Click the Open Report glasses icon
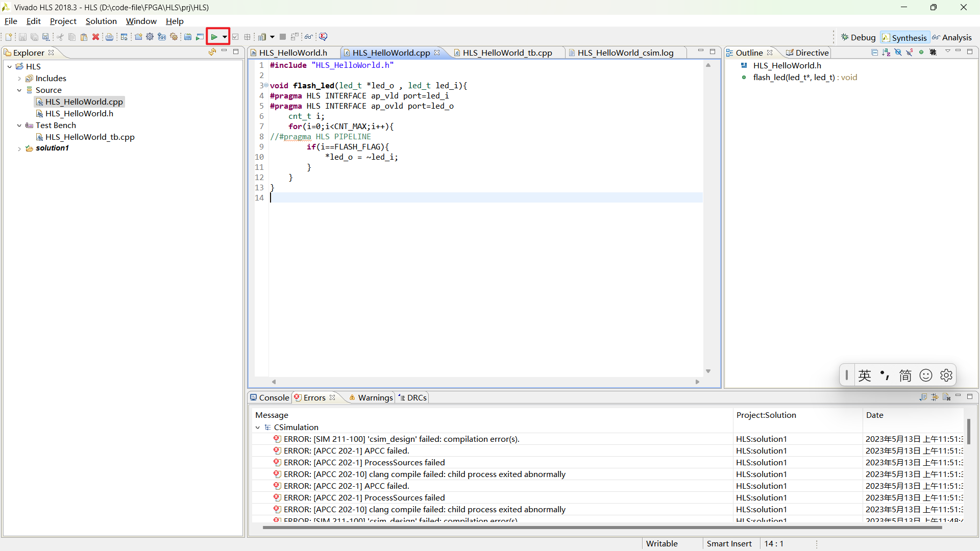Screen dimensions: 980x551 (308, 37)
